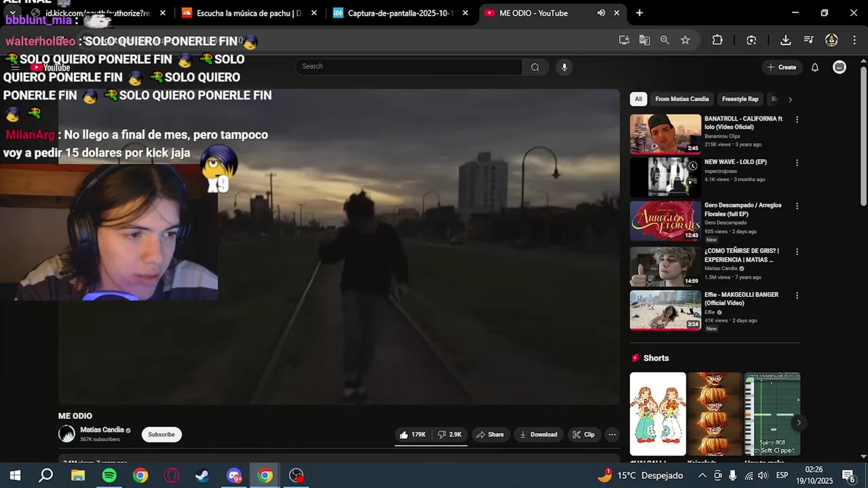This screenshot has width=868, height=488.
Task: Click the translate page icon
Action: pos(644,40)
